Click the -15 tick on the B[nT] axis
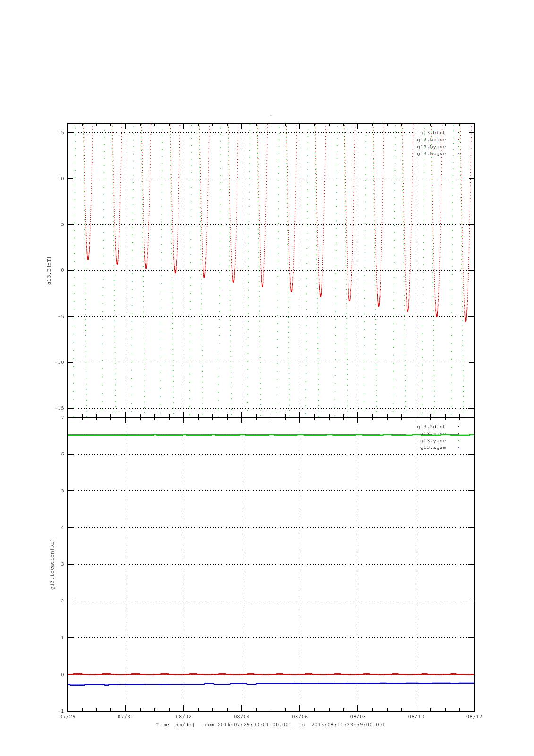This screenshot has width=534, height=756. [59, 408]
